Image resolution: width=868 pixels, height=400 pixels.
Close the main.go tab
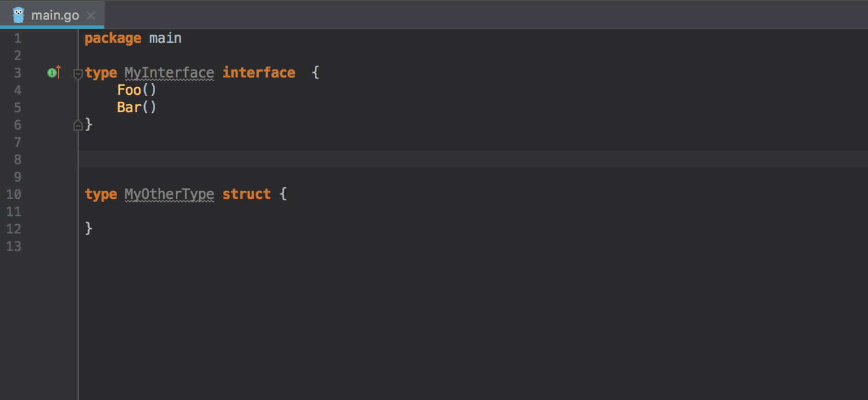(x=91, y=16)
